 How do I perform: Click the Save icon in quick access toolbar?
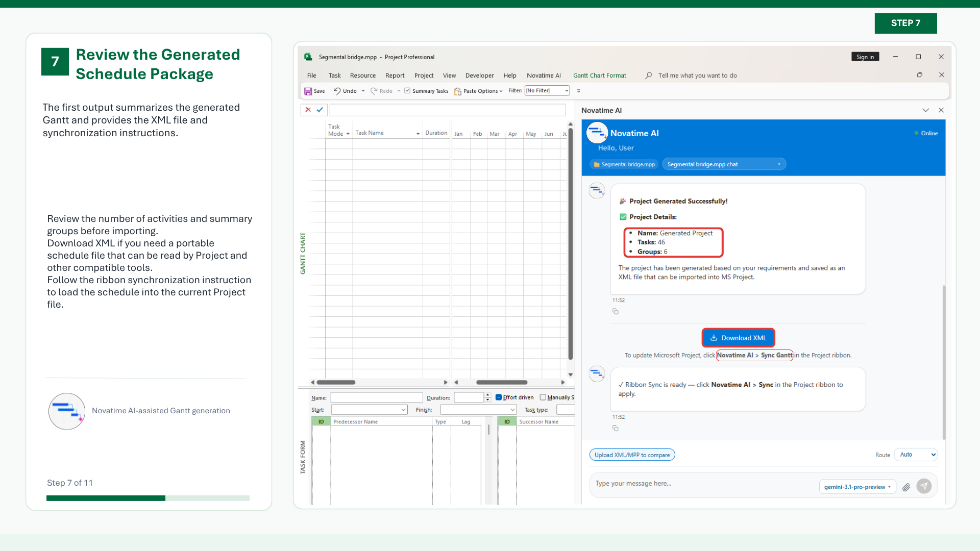point(308,91)
